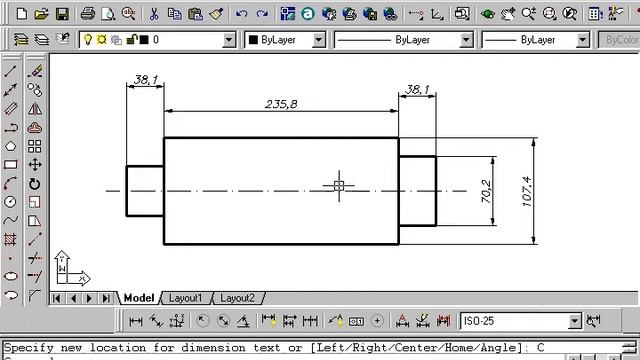Select the Mirror modify tool

click(x=35, y=109)
